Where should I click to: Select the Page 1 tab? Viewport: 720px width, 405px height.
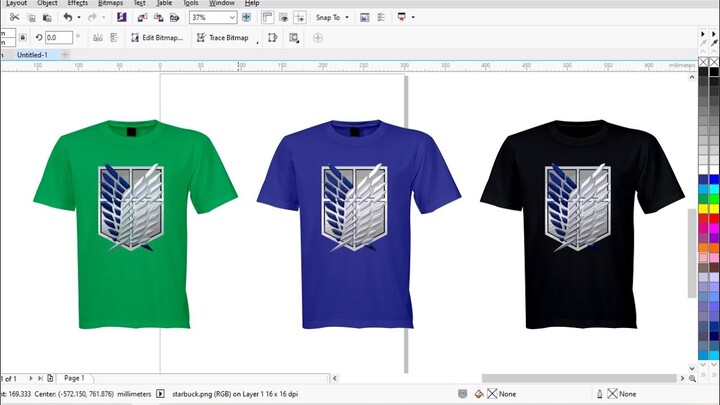[74, 378]
